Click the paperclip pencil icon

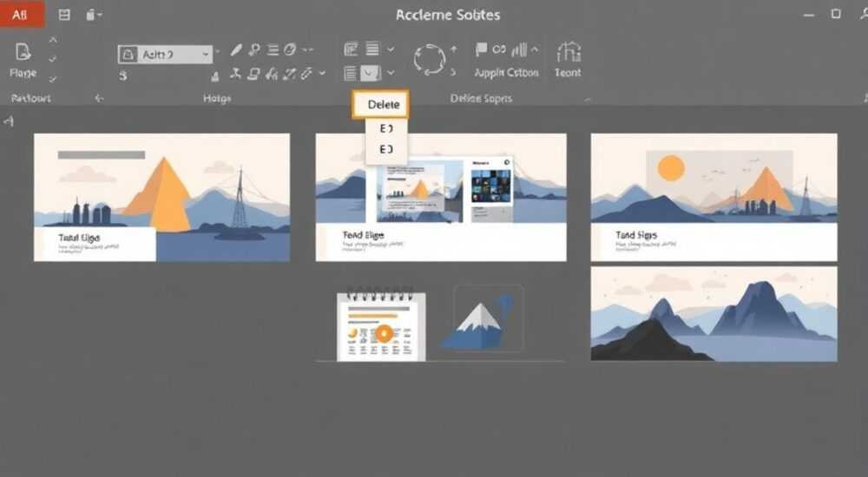point(306,74)
